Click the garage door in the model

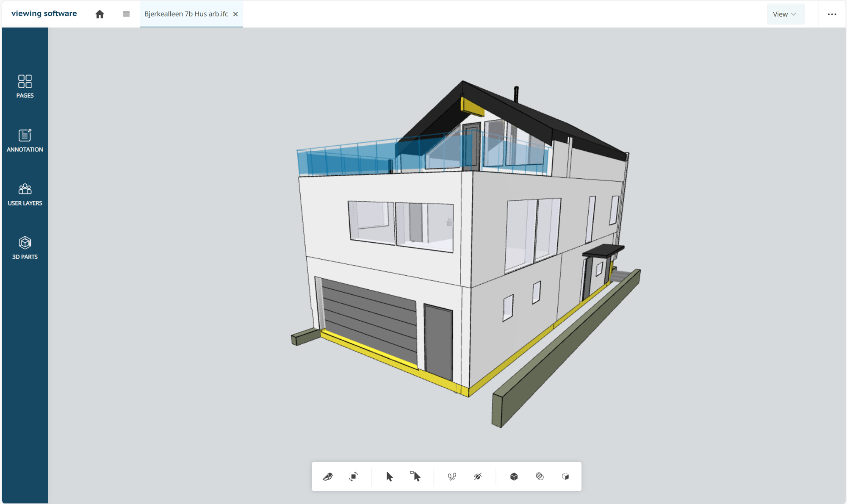368,322
